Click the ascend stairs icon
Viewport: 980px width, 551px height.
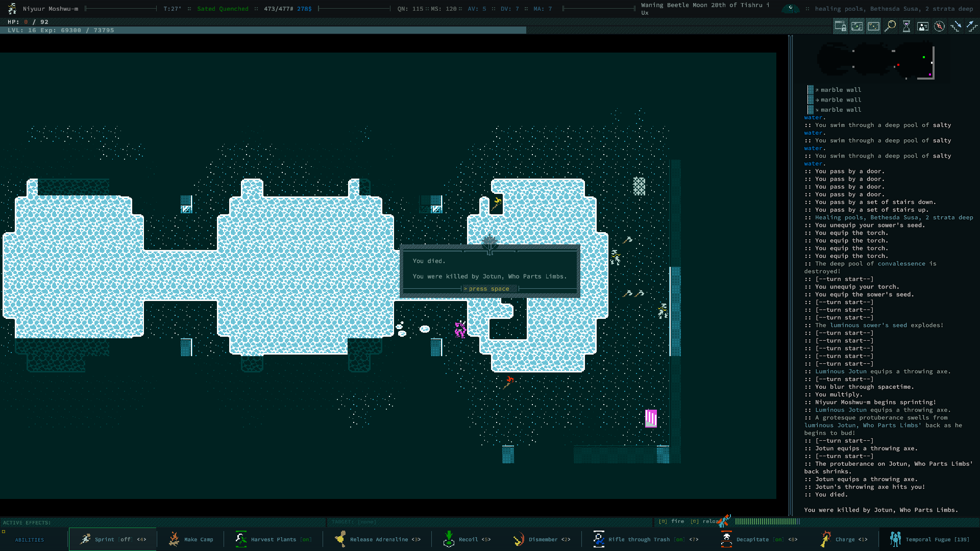[972, 26]
